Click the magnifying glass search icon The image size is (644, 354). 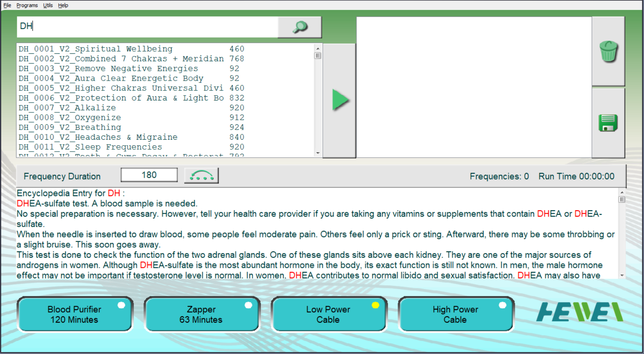pyautogui.click(x=299, y=27)
